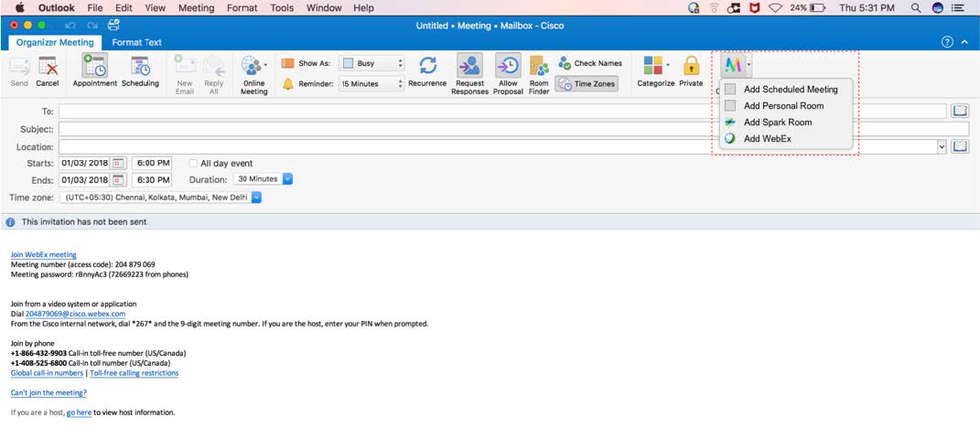Click the Redo arrow in title bar
980x428 pixels.
point(92,26)
